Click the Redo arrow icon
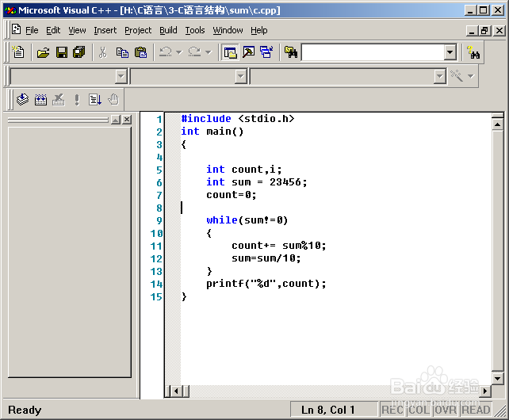Viewport: 509px width, 420px height. coord(194,52)
